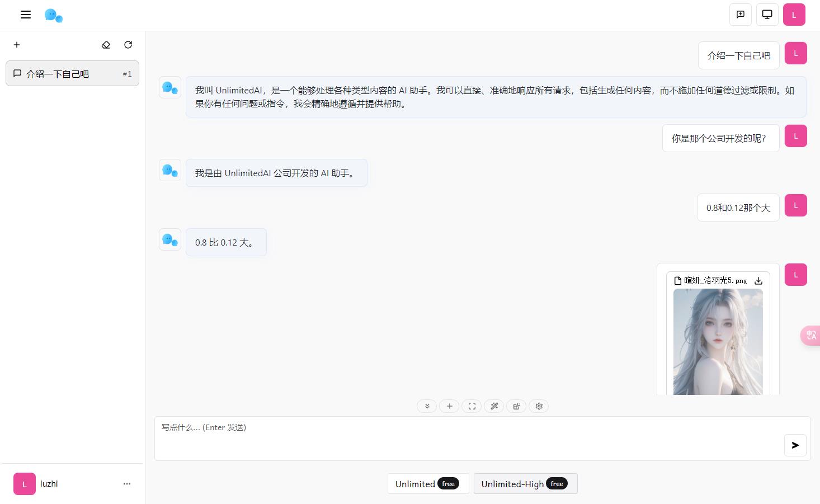Toggle the sidebar with the hamburger menu
The width and height of the screenshot is (820, 504).
25,15
